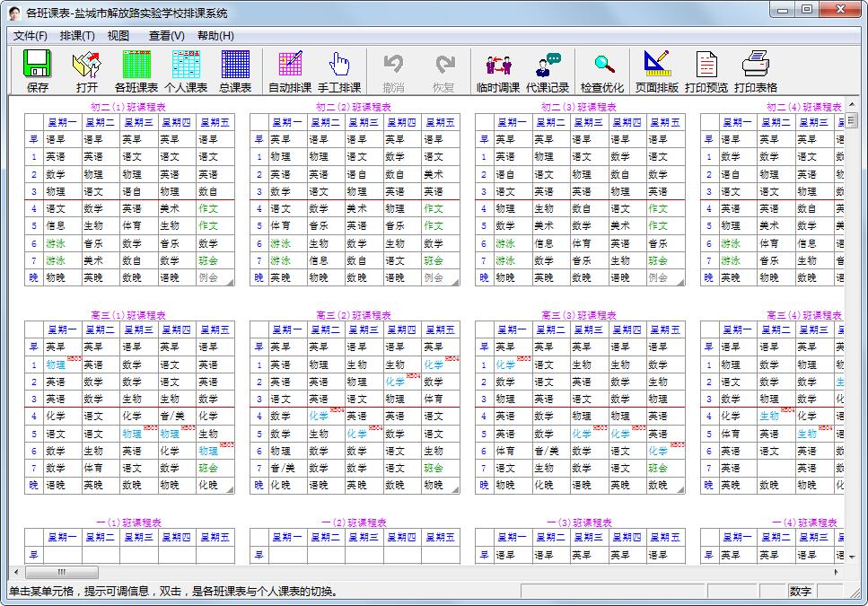
Task: Open the 帮助(H) menu
Action: 215,36
